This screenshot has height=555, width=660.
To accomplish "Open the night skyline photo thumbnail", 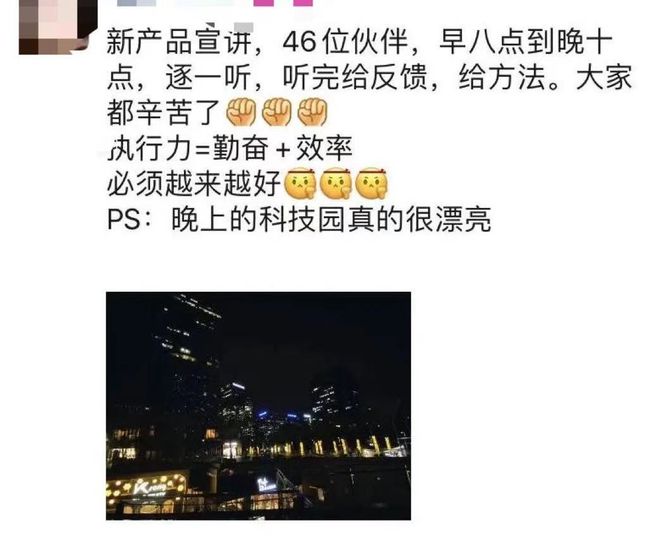I will tap(258, 406).
